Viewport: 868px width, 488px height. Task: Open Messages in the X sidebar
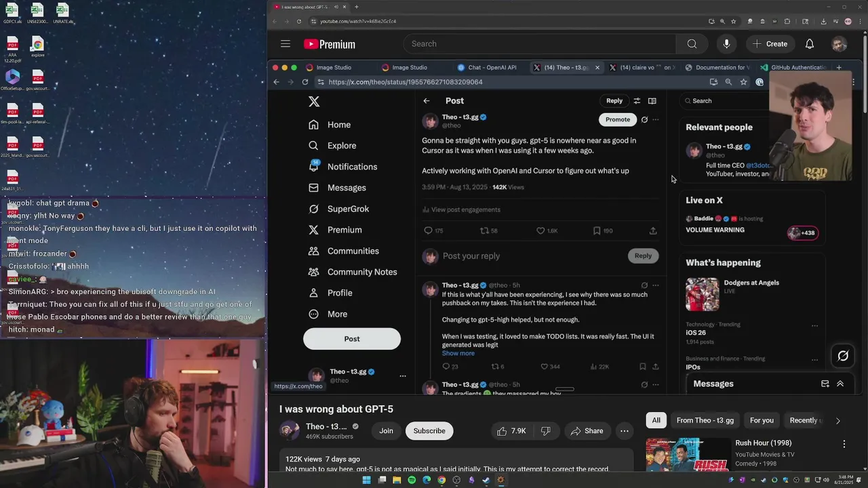[337, 188]
